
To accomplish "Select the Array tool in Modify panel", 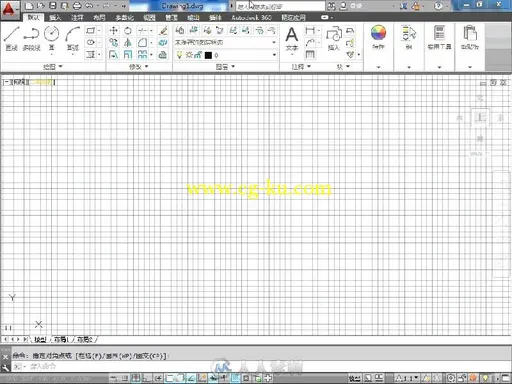I will (x=142, y=54).
